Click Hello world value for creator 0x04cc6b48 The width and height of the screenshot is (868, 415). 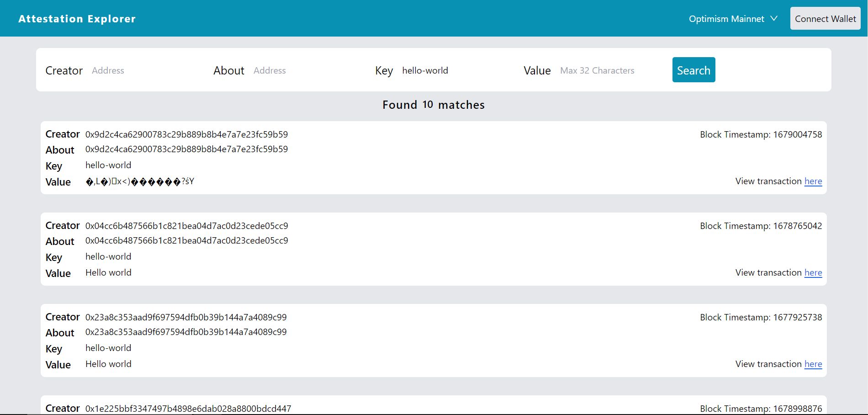tap(108, 272)
